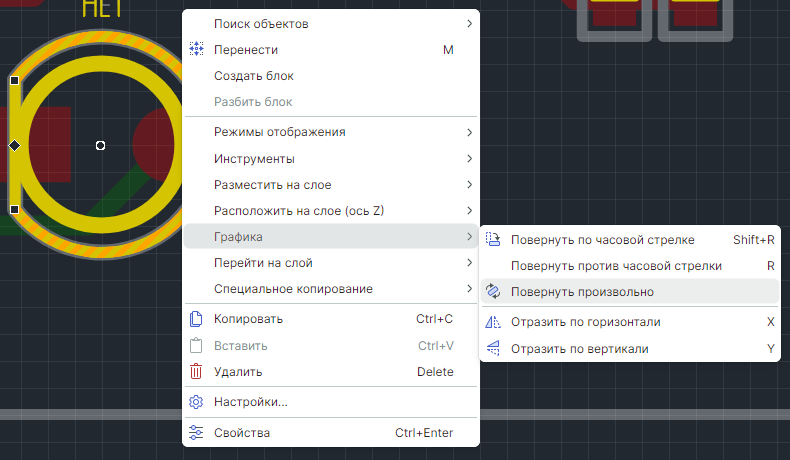Choose the Разбить блок entry
Viewport: 790px width, 460px height.
(x=331, y=102)
